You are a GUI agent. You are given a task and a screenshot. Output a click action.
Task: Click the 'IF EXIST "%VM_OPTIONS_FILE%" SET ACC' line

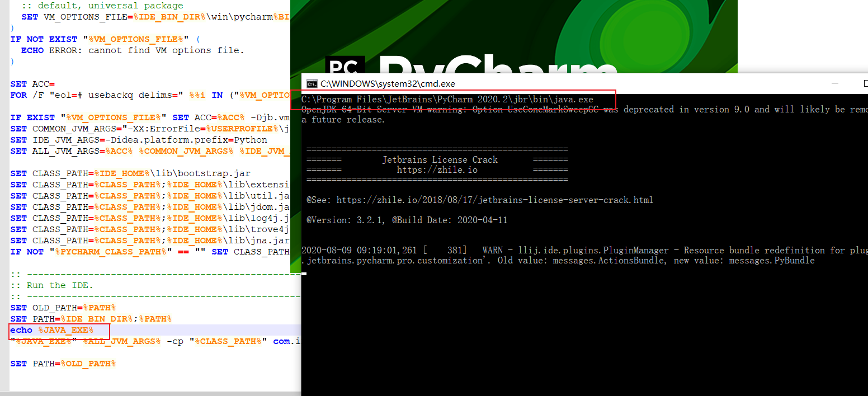(150, 117)
